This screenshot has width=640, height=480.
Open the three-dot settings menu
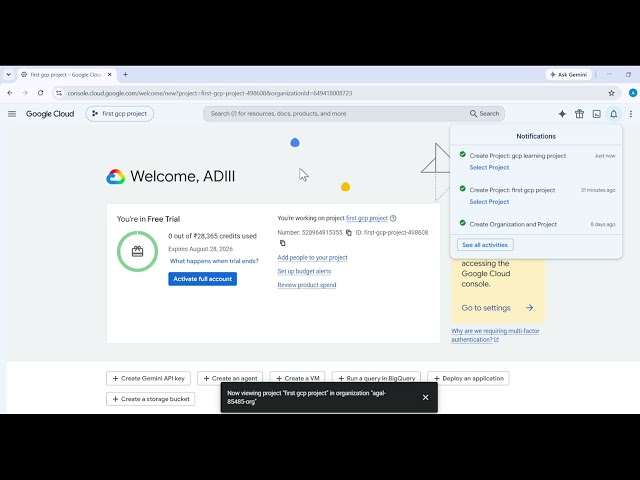click(631, 114)
